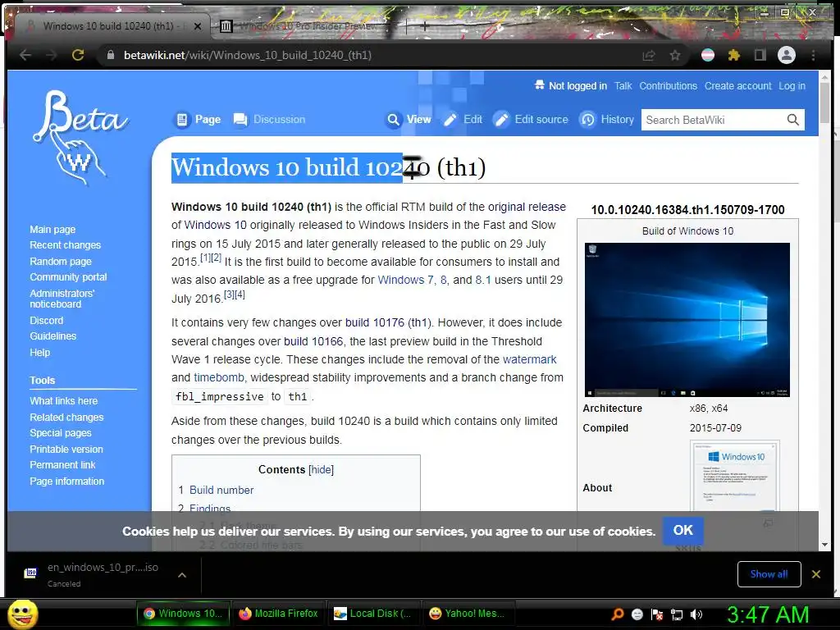Open What links here tool

(64, 400)
